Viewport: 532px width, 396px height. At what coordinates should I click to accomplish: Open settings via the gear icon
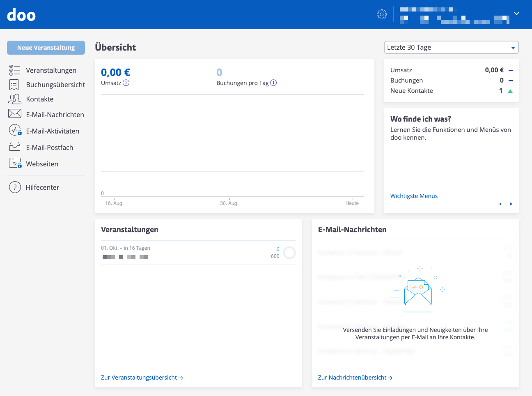click(381, 14)
